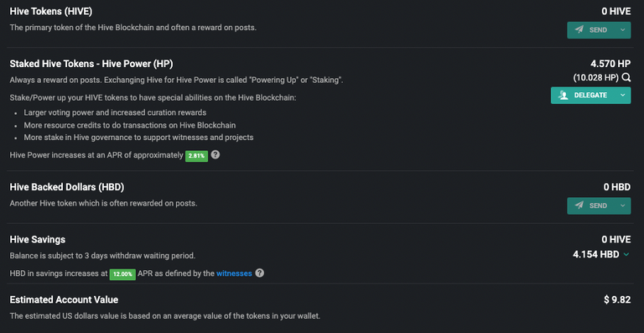Open the witnesses link
The image size is (644, 333).
coord(234,273)
